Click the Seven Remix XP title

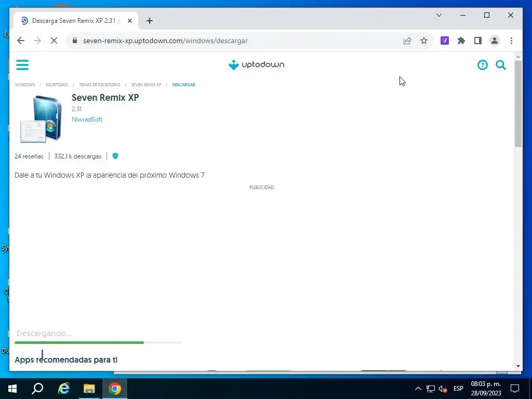(x=105, y=97)
